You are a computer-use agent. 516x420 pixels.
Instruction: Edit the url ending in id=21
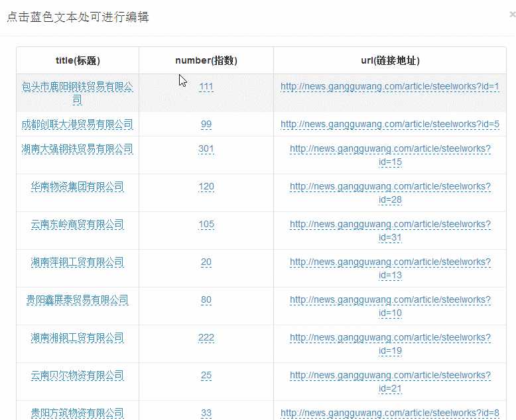pos(390,382)
